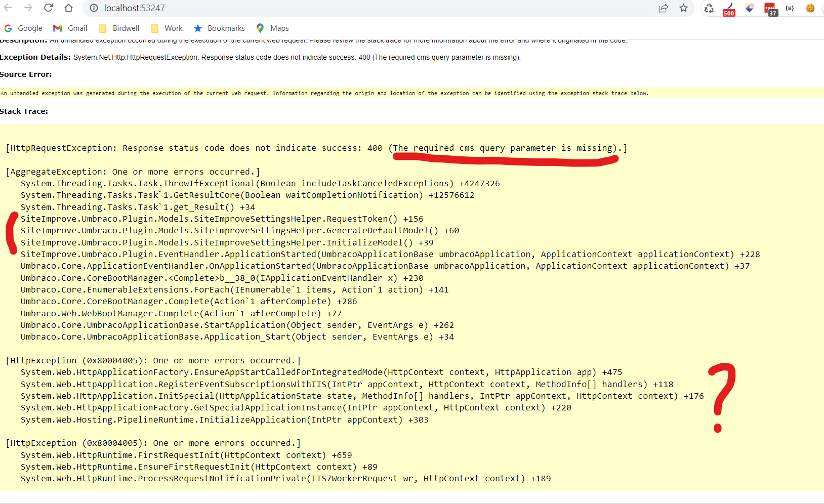Image resolution: width=824 pixels, height=504 pixels.
Task: Click the RegisterEventSubscriptionsWithIIS stack line
Action: coord(347,384)
